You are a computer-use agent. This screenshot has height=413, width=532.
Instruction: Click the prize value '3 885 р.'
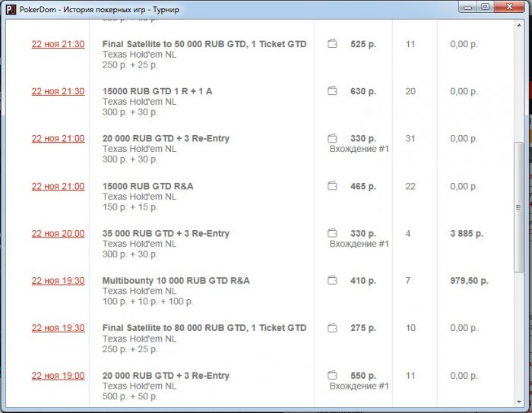467,233
